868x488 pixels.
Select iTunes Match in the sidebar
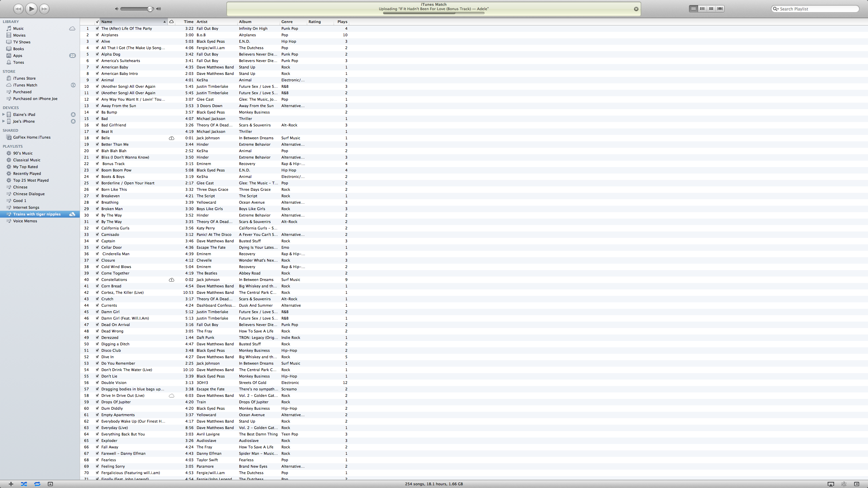pos(25,85)
